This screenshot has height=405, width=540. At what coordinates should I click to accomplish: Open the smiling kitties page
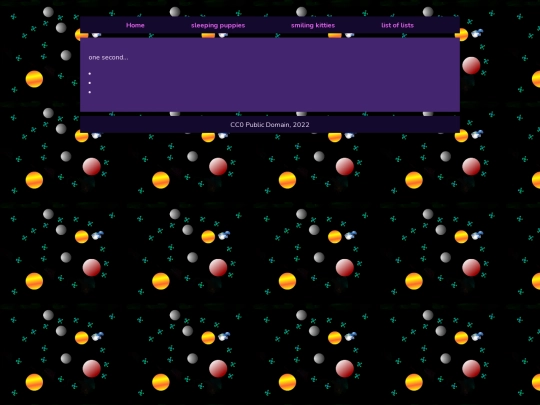tap(313, 25)
